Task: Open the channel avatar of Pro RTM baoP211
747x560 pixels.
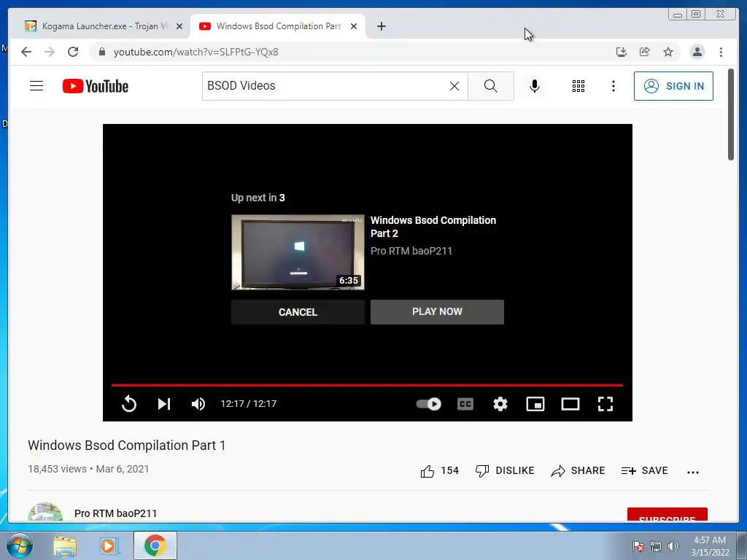Action: (x=45, y=513)
